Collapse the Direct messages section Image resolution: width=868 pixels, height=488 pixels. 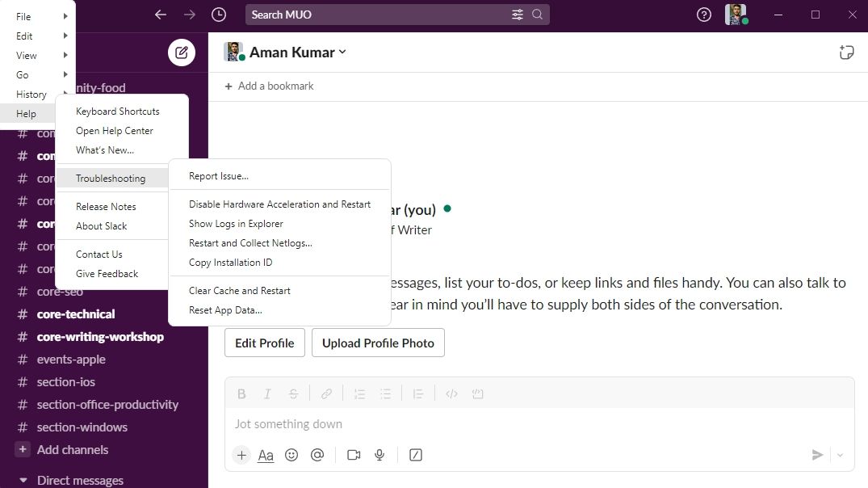(23, 480)
